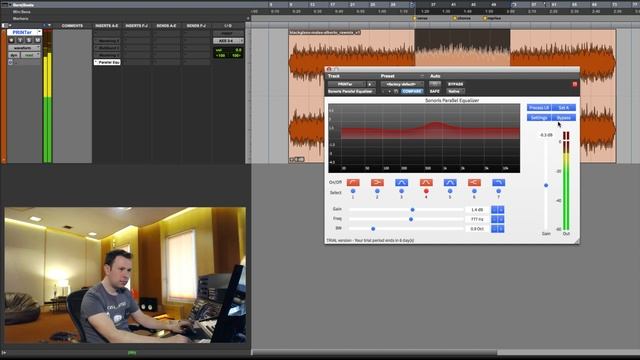The image size is (640, 360).
Task: Click the Gain plus stepper button
Action: pos(501,209)
